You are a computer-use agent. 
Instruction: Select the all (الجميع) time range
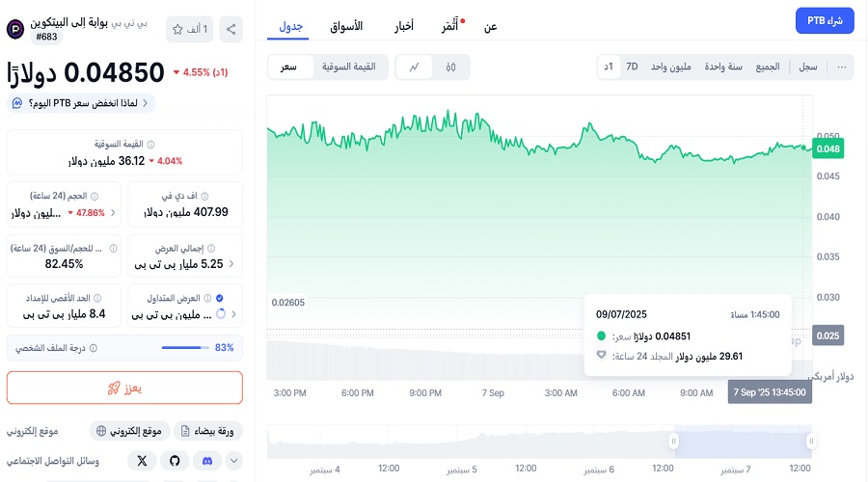click(x=768, y=67)
